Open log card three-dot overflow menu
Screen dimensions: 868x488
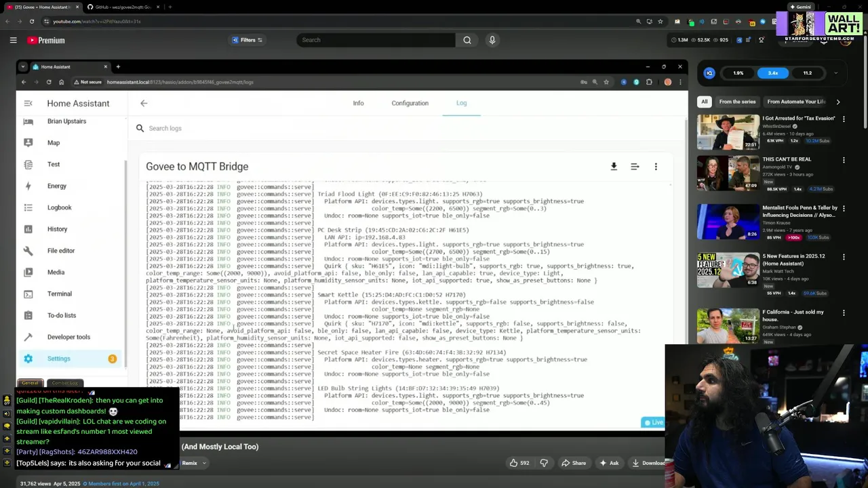pos(656,166)
